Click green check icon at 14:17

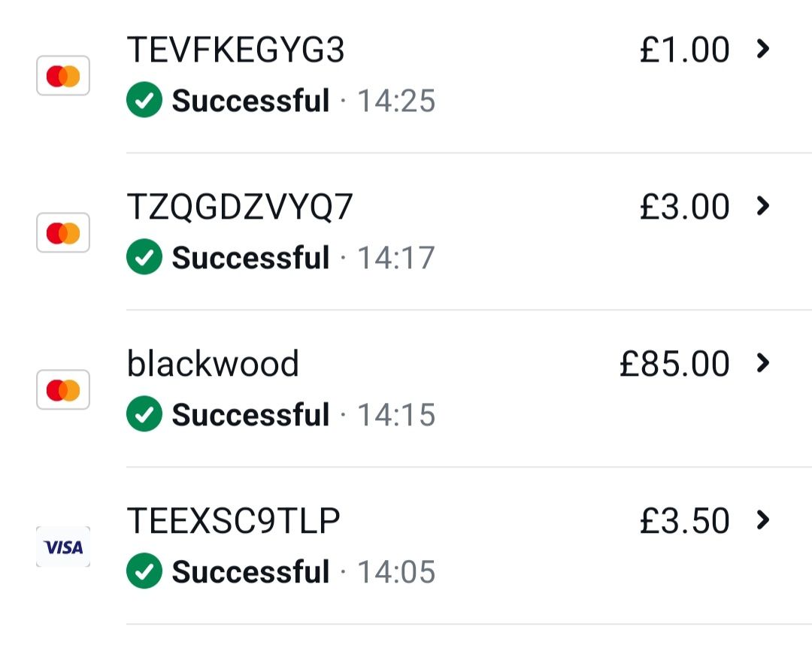point(144,256)
